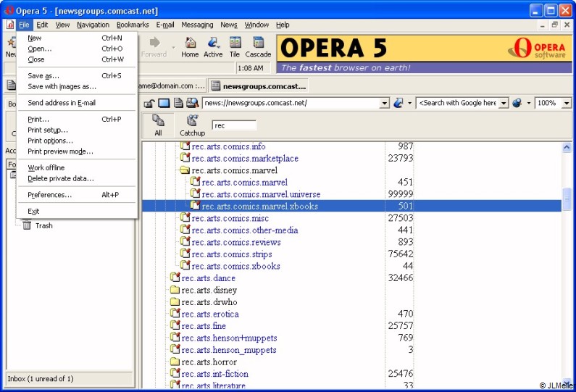Open rec.arts.comics.strips newsgroup
This screenshot has width=576, height=392.
(x=232, y=254)
